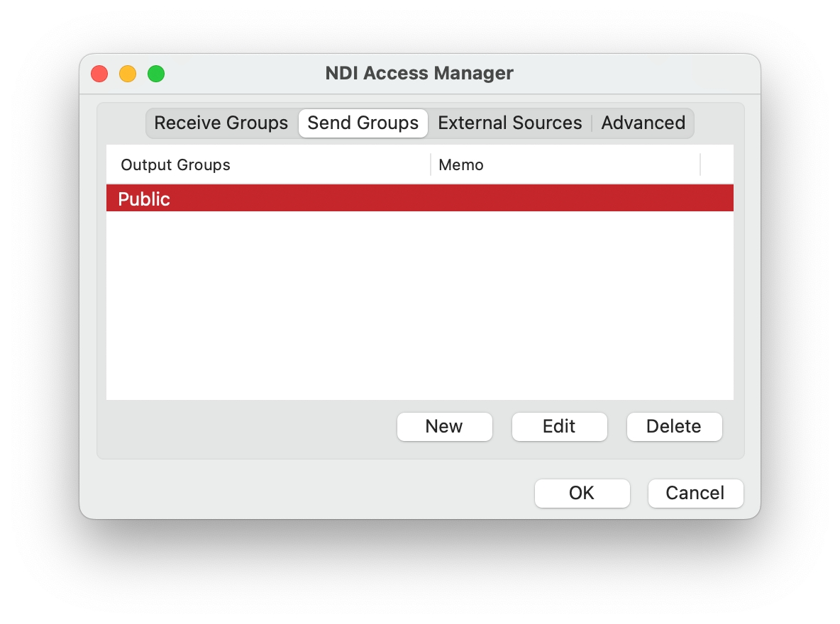840x624 pixels.
Task: Go to the Advanced tab
Action: [643, 123]
